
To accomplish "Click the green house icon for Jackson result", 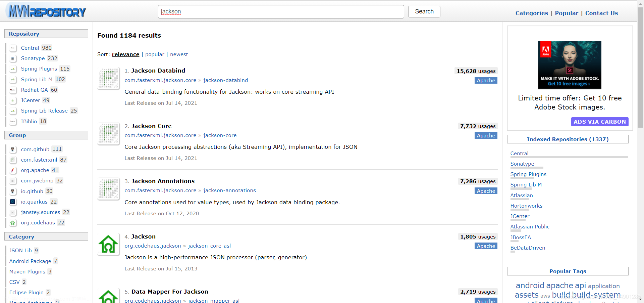I will pyautogui.click(x=108, y=244).
